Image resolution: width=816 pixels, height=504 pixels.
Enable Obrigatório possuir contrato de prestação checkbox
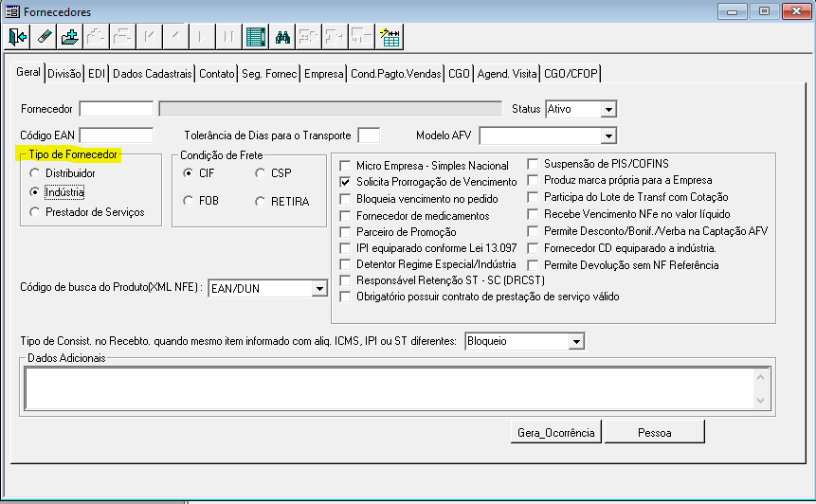click(345, 297)
